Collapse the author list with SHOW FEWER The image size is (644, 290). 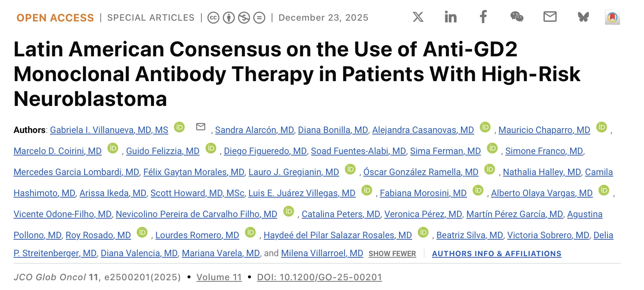pos(392,254)
